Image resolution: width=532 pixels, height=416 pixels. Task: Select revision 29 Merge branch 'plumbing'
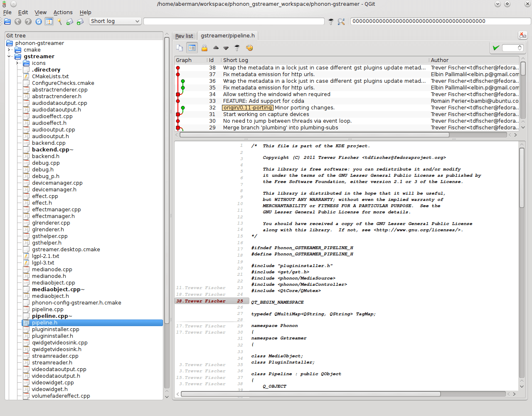347,128
